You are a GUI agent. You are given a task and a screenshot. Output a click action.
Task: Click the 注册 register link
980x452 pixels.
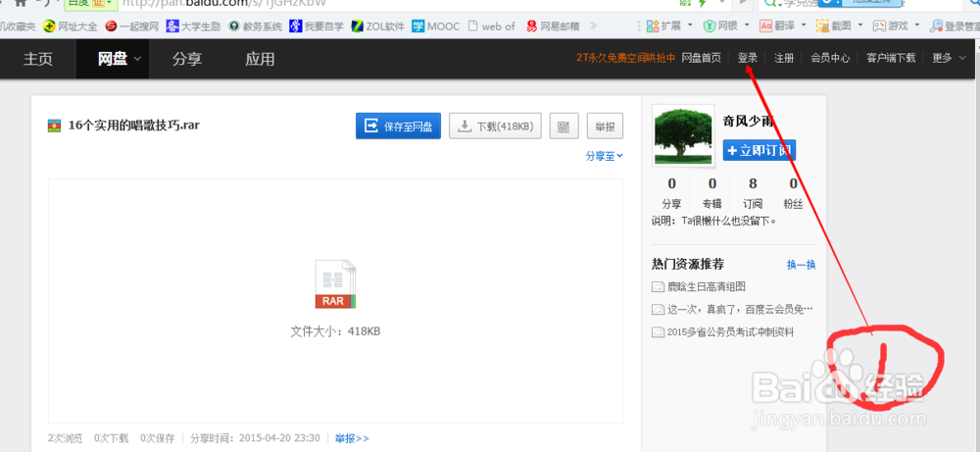(x=784, y=58)
